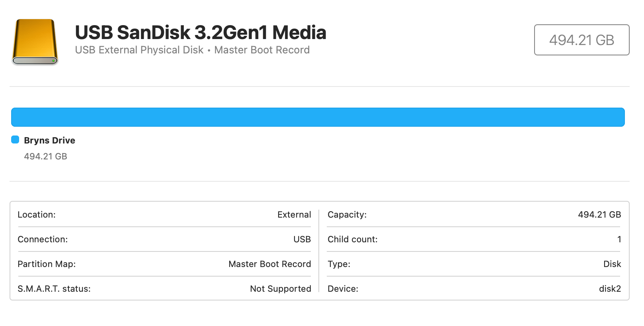The width and height of the screenshot is (644, 326).
Task: Click the blue partition usage bar
Action: [318, 117]
